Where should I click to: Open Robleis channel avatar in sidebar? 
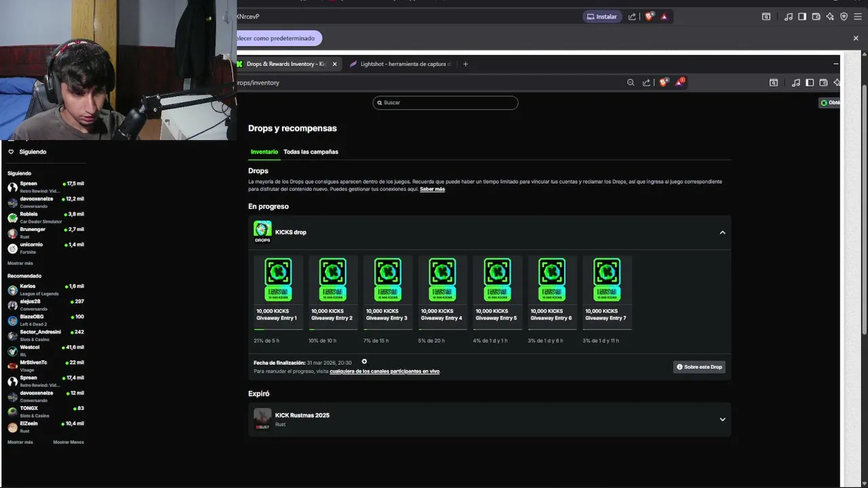[x=12, y=218]
